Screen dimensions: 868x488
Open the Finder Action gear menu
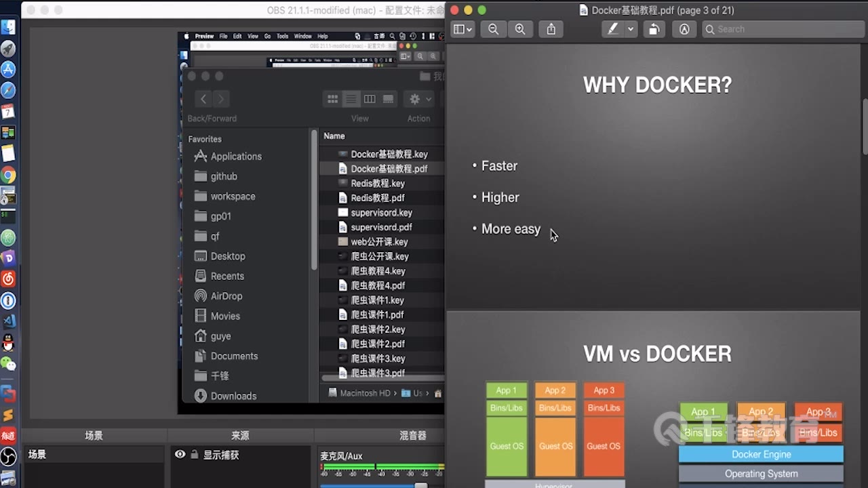pos(419,99)
